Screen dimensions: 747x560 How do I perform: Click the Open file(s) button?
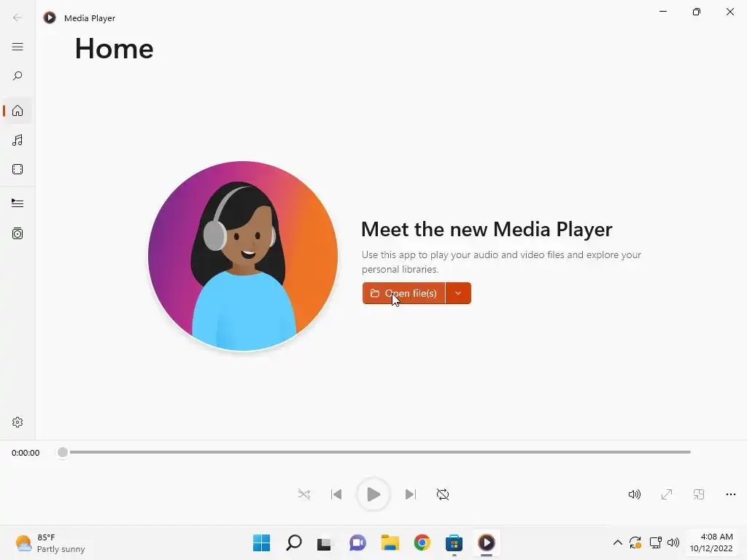[403, 293]
